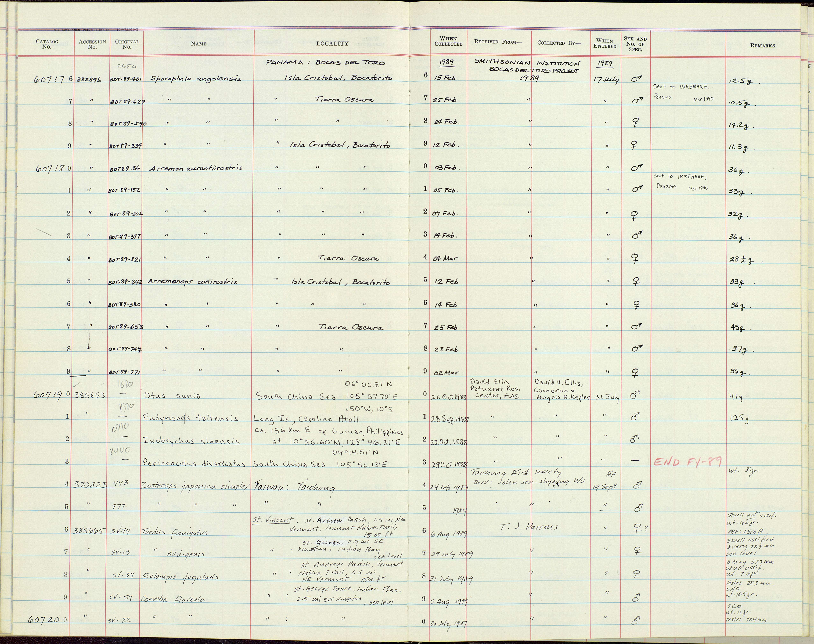
Task: Click catalog number "607180"
Action: click(x=53, y=169)
